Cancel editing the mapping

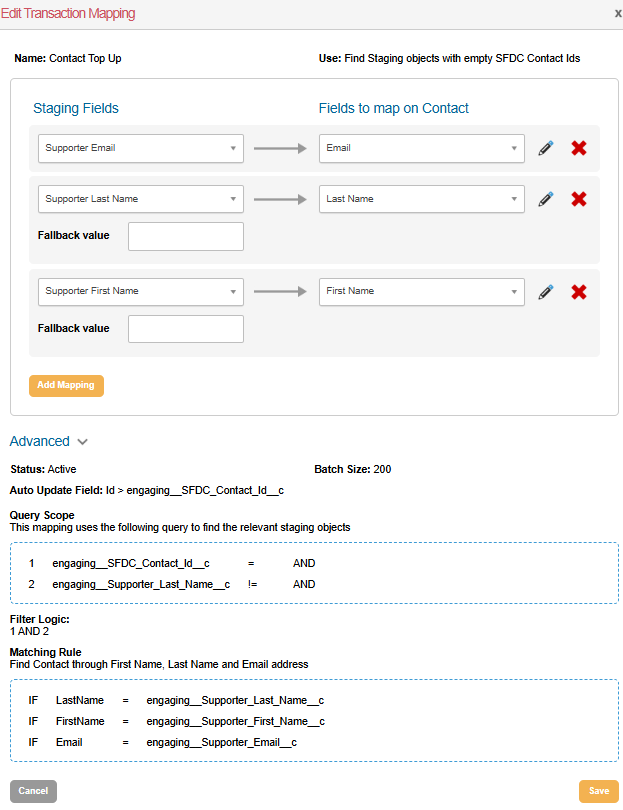click(x=33, y=791)
